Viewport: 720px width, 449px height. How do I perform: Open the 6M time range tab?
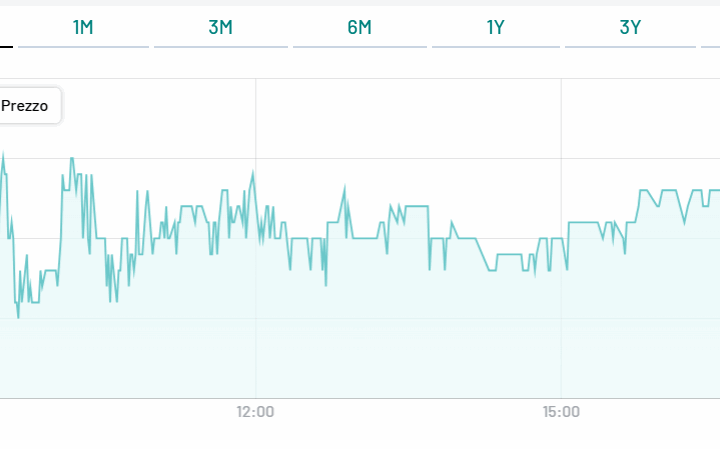pos(359,27)
